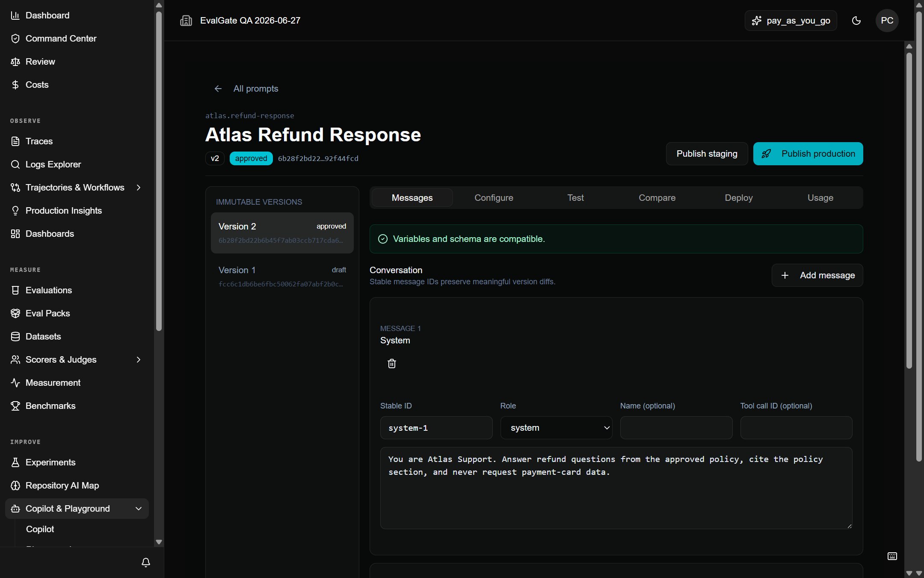Click the Repository AI Map brain icon

[15, 486]
